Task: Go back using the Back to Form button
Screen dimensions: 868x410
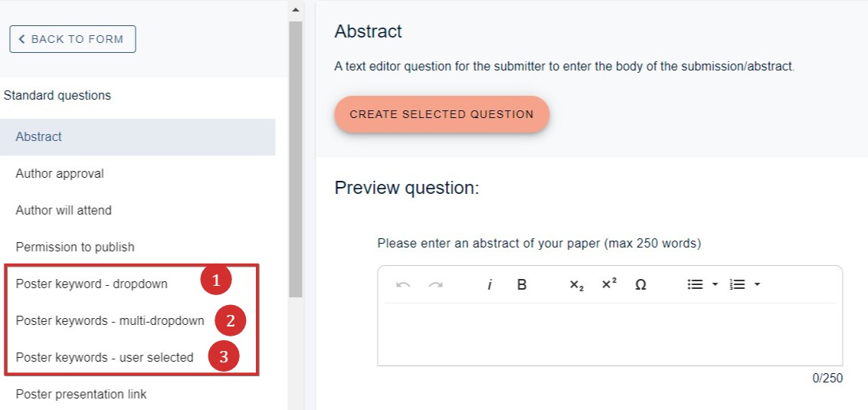Action: (73, 39)
